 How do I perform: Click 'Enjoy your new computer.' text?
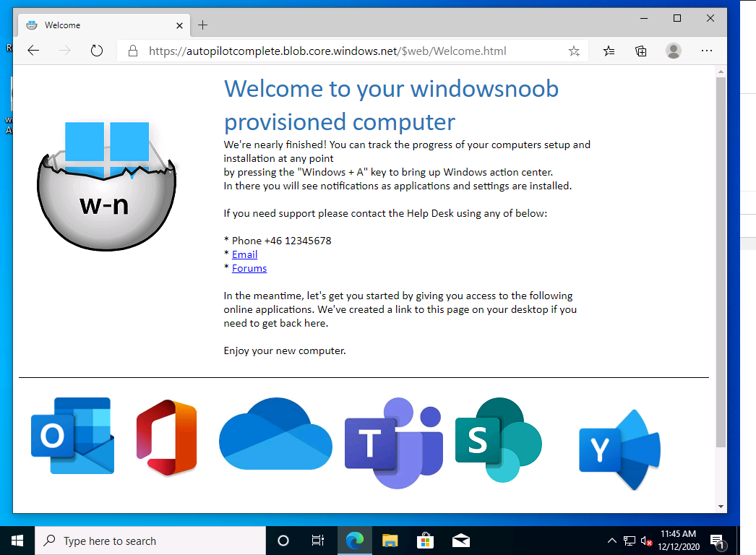point(285,350)
